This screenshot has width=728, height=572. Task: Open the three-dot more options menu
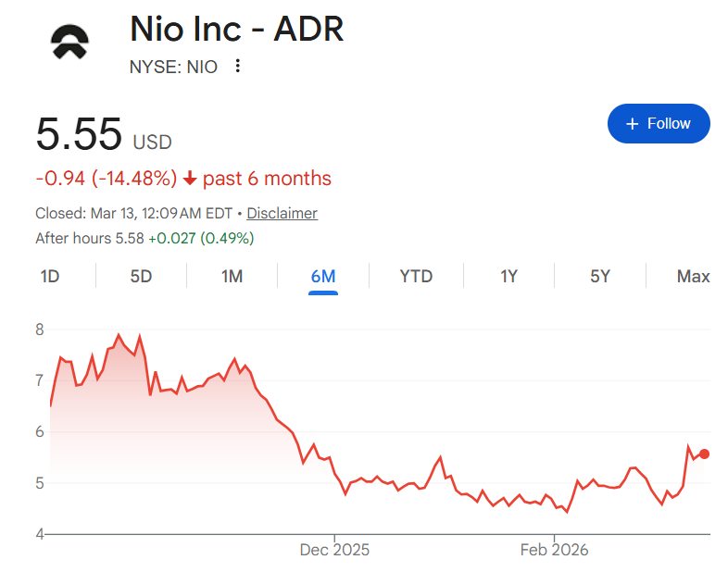click(x=238, y=67)
